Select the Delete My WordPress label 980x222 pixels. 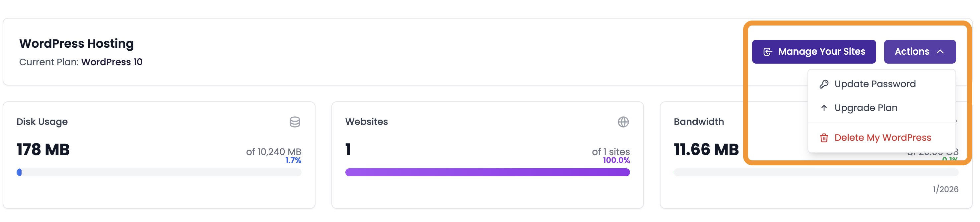pyautogui.click(x=882, y=138)
